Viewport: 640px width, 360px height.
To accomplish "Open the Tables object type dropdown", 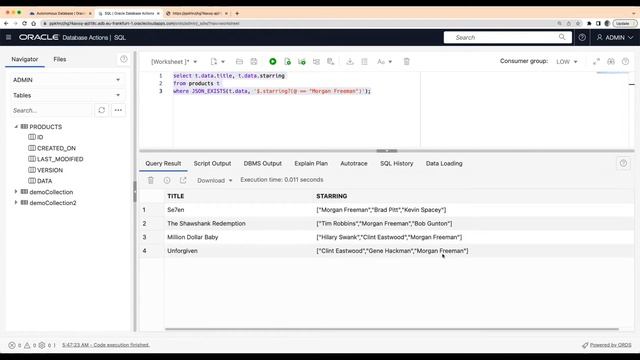I will [67, 95].
